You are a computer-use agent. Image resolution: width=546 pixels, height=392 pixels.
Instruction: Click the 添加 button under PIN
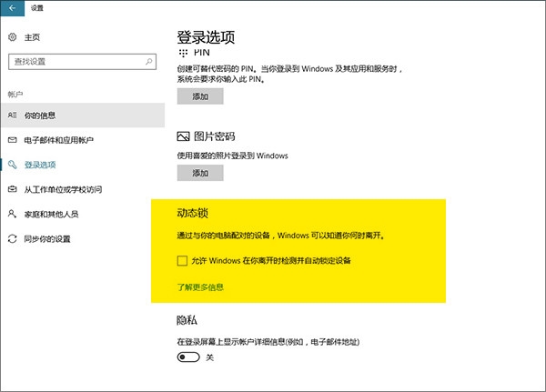click(199, 96)
